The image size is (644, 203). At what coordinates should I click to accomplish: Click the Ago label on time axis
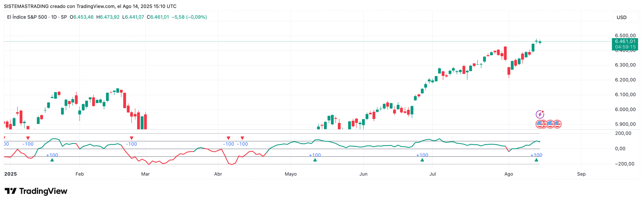pos(508,174)
